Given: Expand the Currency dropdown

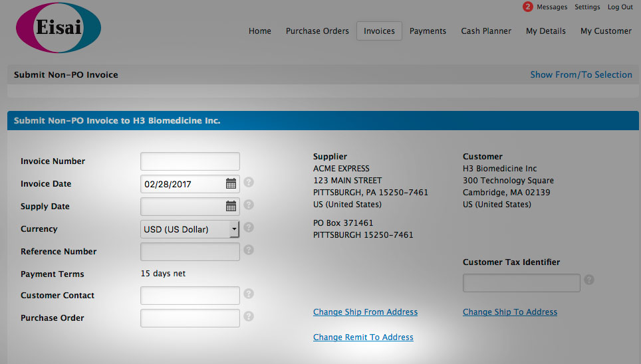Looking at the screenshot, I should [x=234, y=229].
